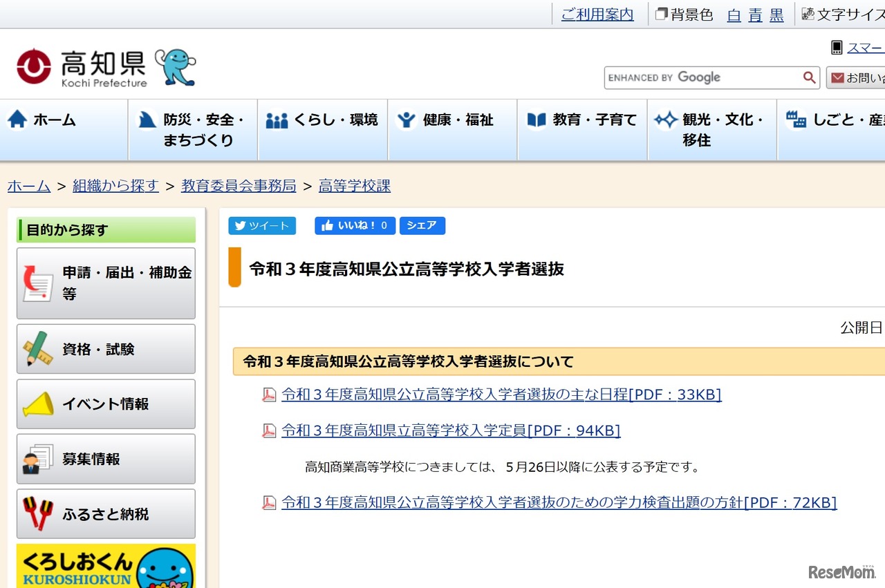Click the PDF icon beside 主な日程 link
The image size is (885, 588).
269,395
